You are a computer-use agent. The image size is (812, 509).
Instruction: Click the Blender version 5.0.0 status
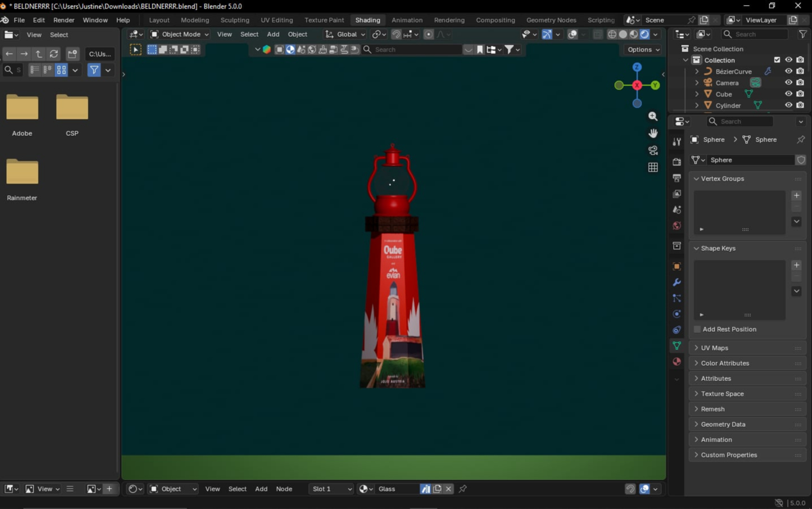point(797,503)
